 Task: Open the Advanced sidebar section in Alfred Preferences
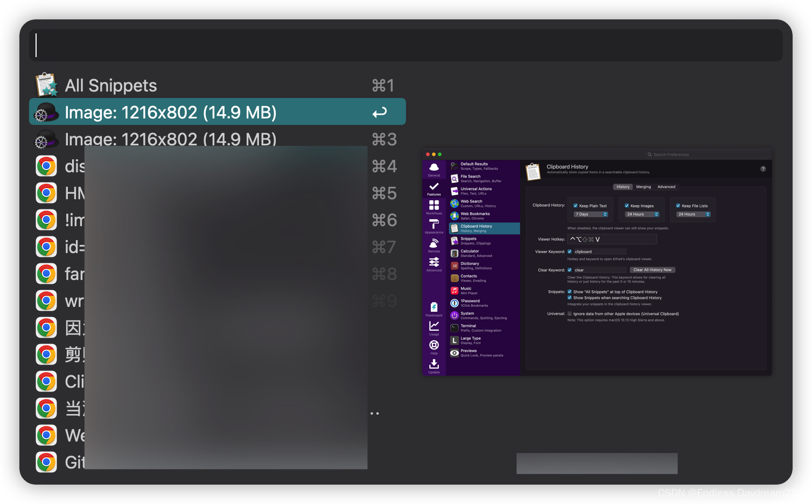click(434, 264)
